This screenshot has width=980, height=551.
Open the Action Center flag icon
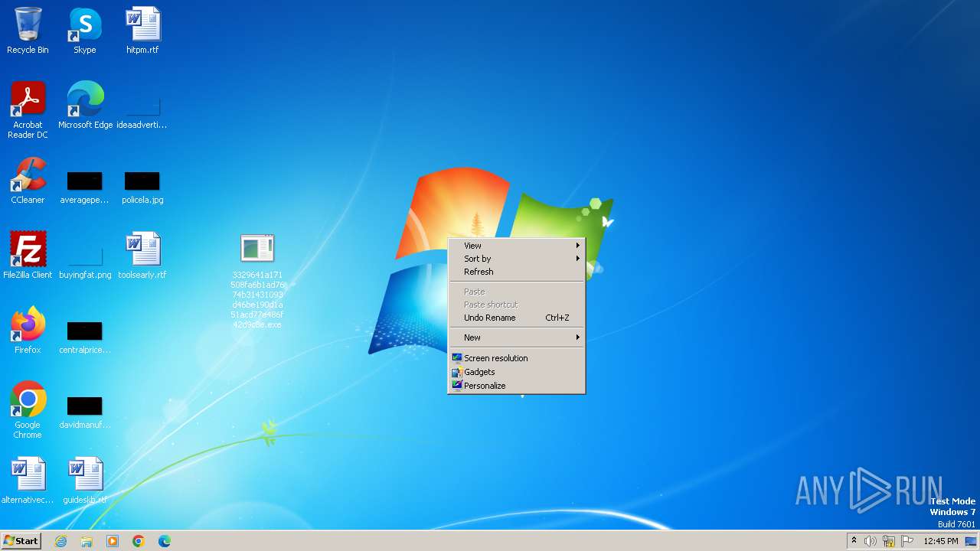[x=907, y=541]
